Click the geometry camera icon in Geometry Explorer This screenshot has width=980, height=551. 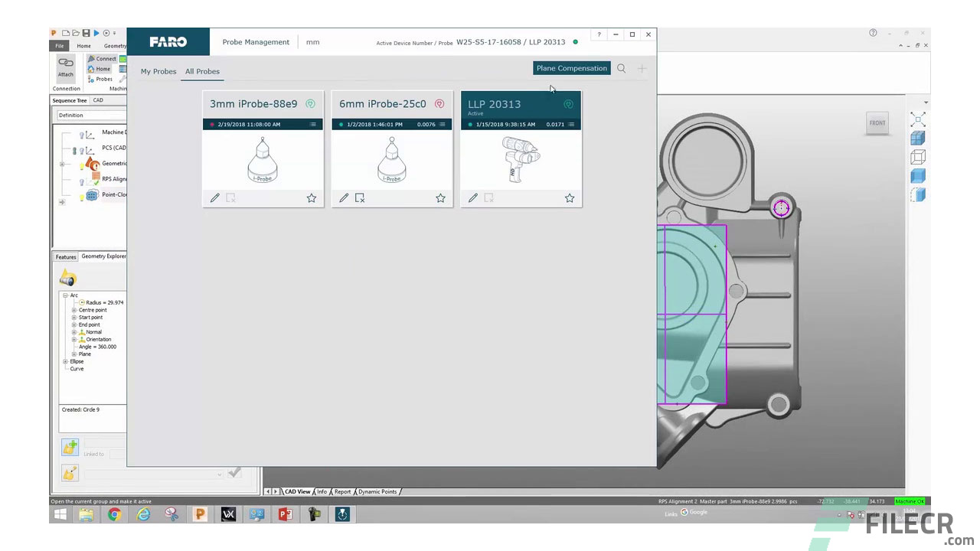pyautogui.click(x=68, y=279)
